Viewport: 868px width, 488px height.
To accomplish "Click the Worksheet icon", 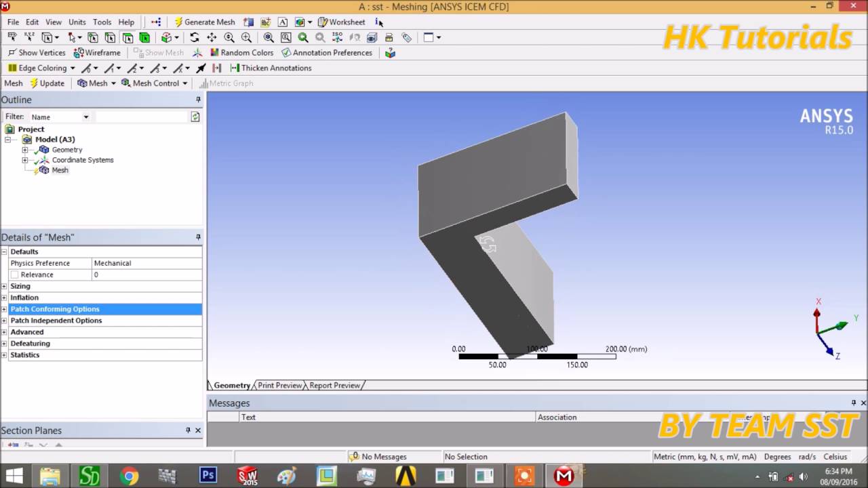I will [x=323, y=22].
